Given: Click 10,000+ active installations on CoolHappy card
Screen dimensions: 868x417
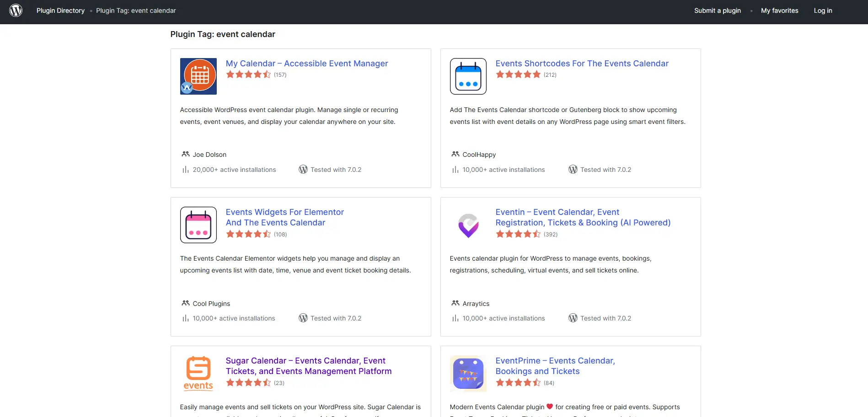Looking at the screenshot, I should [504, 170].
